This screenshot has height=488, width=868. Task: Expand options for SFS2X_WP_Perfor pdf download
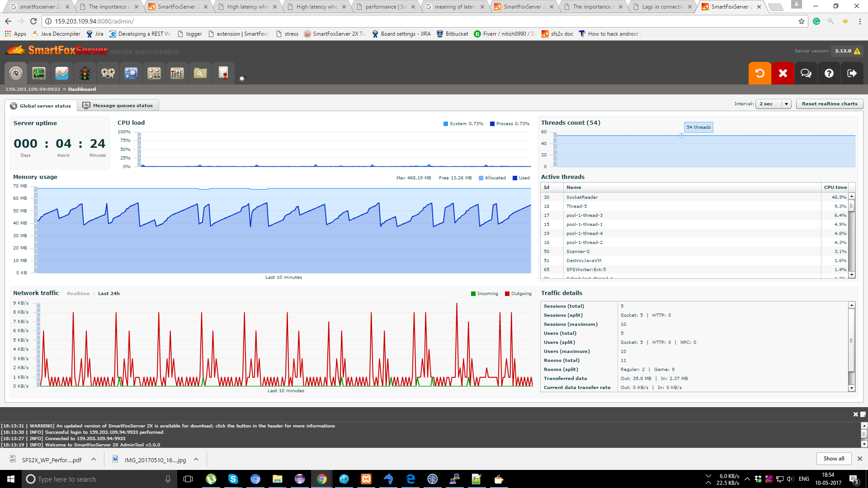click(x=94, y=460)
